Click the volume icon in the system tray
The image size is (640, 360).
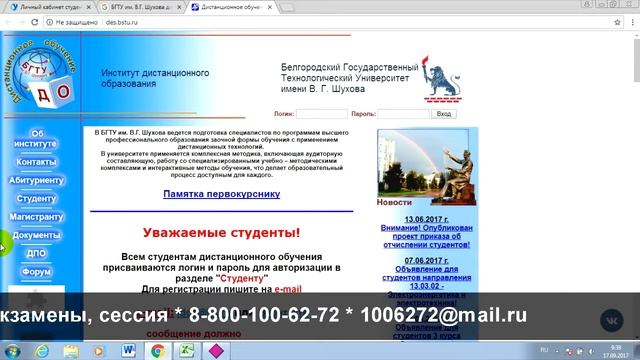pos(591,351)
